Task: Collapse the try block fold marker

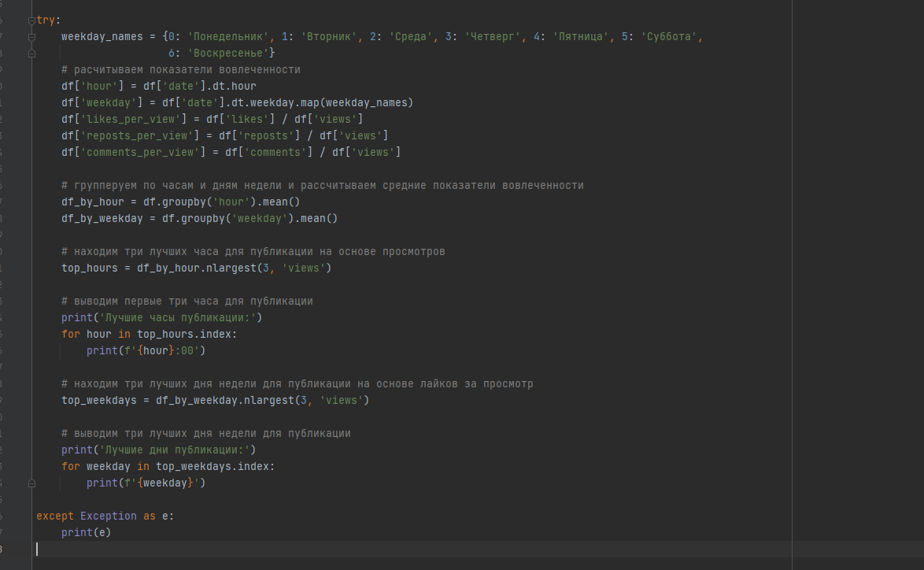Action: pos(31,20)
